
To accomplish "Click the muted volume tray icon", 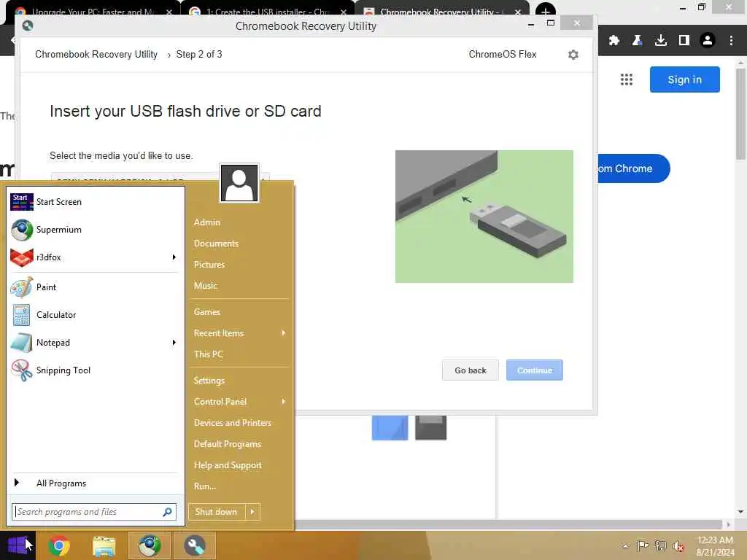I will 678,546.
